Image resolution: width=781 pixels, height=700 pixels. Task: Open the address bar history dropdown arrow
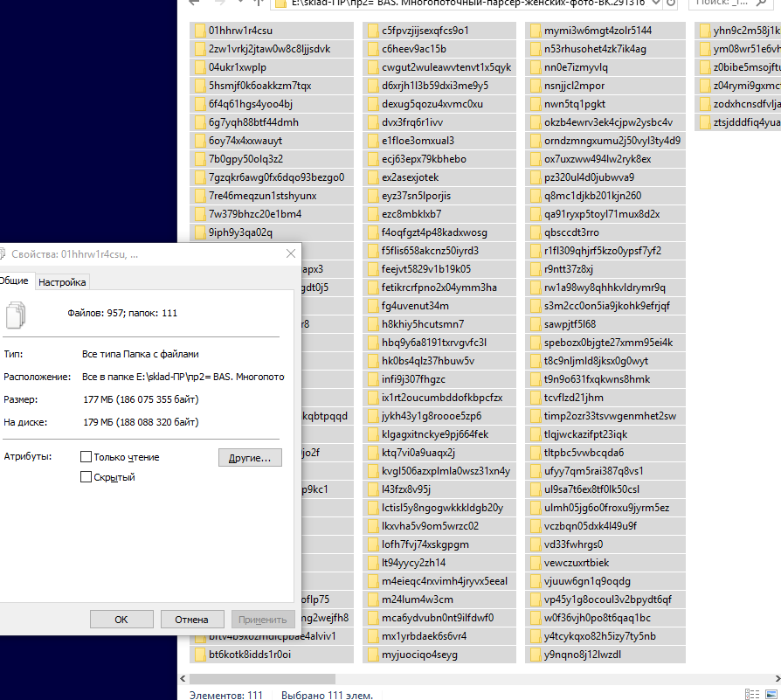pos(656,3)
